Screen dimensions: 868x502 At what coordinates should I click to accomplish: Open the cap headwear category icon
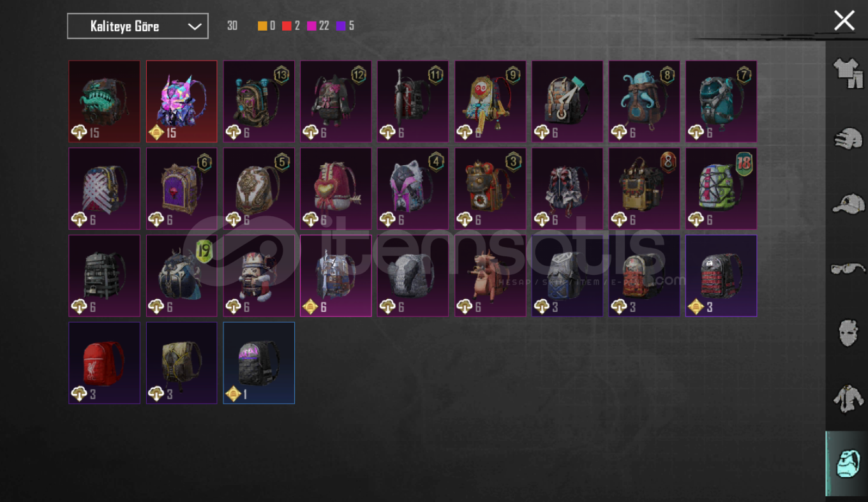[x=848, y=204]
